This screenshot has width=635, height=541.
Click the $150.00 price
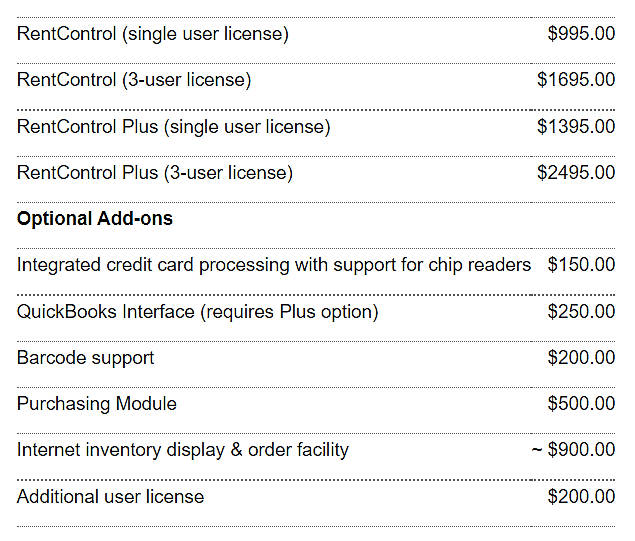[581, 265]
